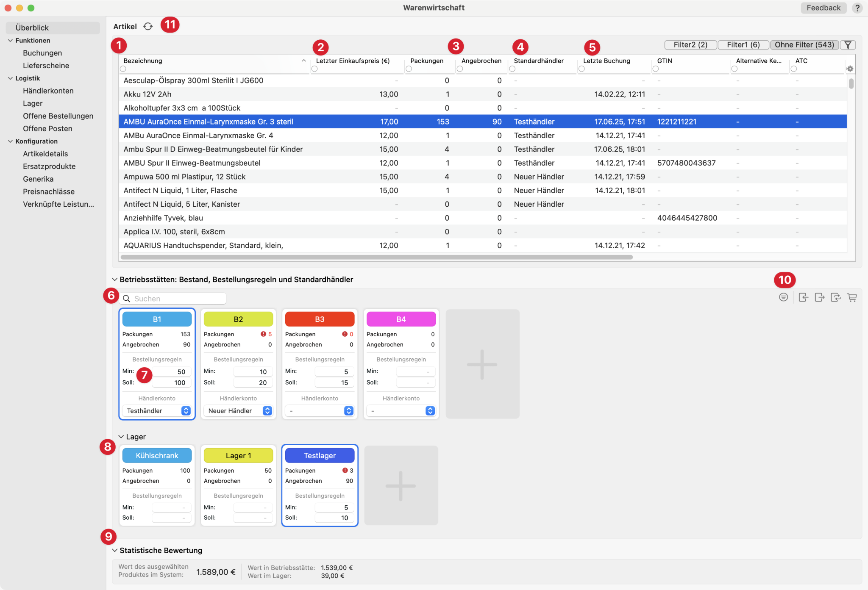Collapse the Statistische Bewertung section

tap(114, 551)
